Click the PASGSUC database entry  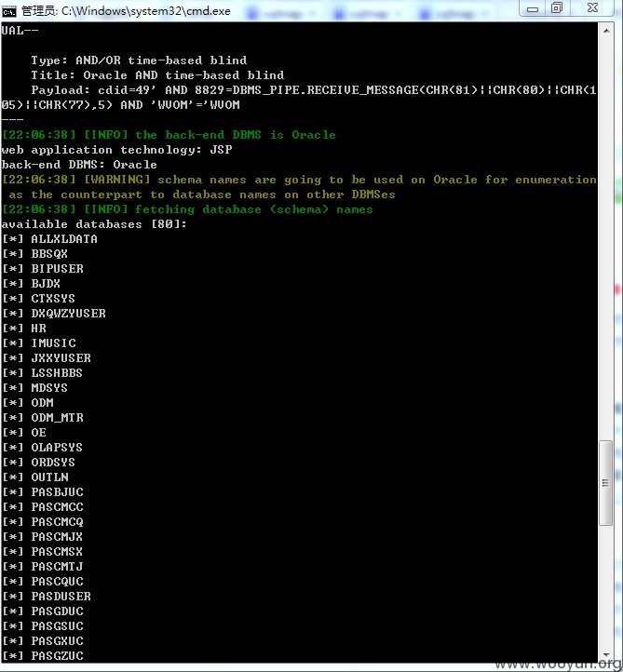pos(43,626)
